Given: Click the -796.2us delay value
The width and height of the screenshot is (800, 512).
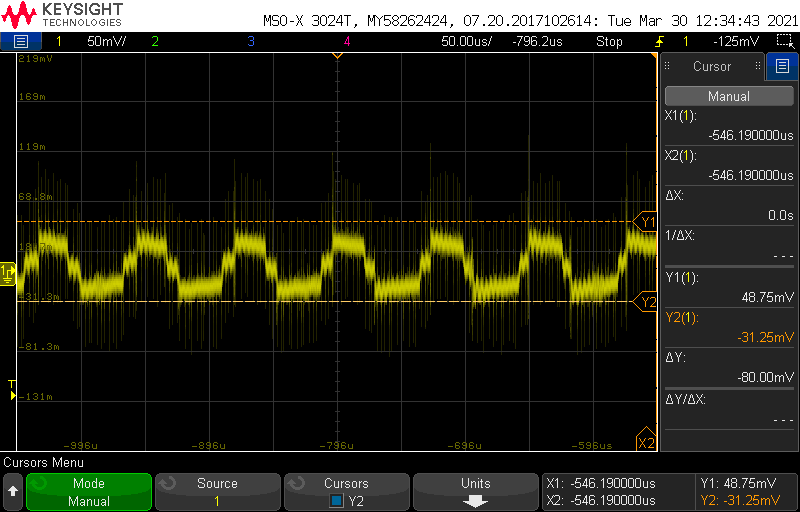Looking at the screenshot, I should (x=537, y=41).
